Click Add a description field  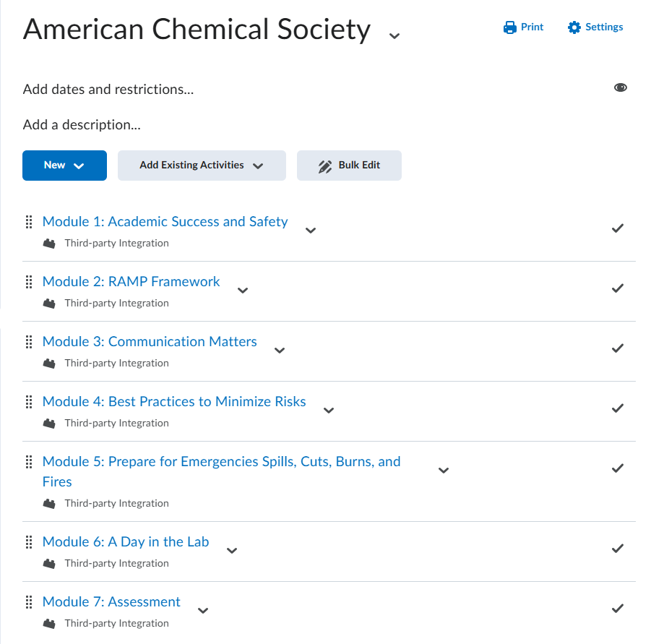point(82,125)
